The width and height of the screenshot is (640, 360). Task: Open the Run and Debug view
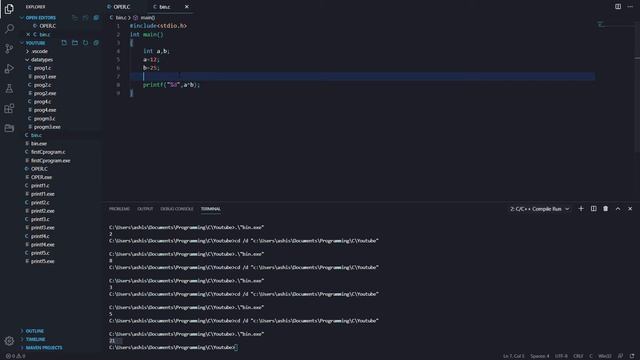(x=9, y=69)
